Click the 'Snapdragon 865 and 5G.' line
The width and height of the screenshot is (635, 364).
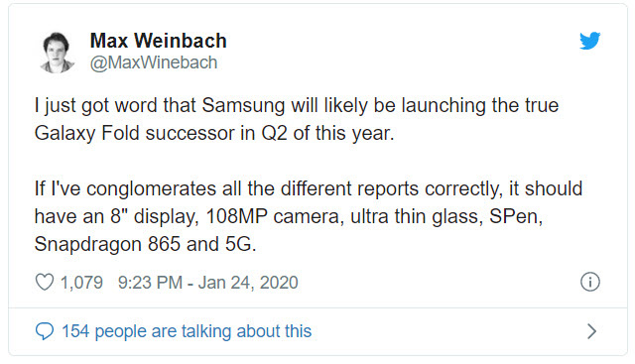(x=146, y=244)
